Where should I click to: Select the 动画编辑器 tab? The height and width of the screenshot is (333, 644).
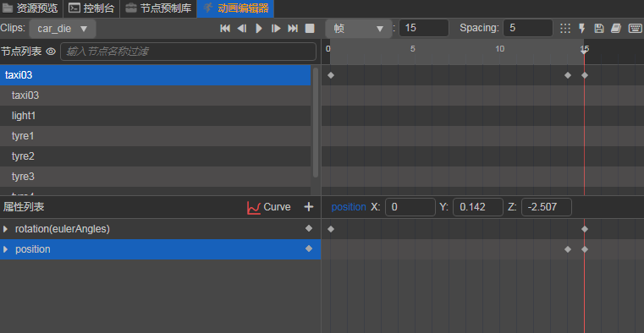tap(235, 8)
